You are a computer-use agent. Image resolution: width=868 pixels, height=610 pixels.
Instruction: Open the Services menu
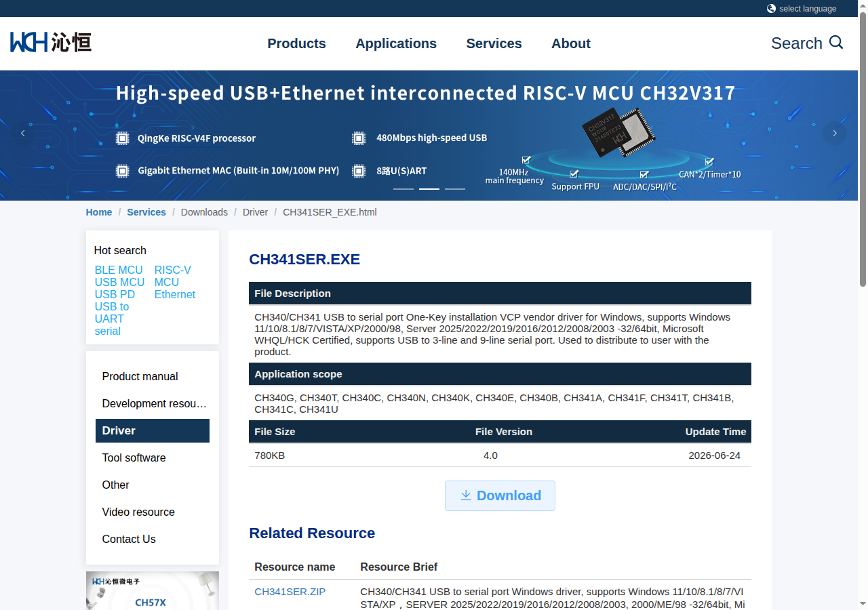pos(494,43)
